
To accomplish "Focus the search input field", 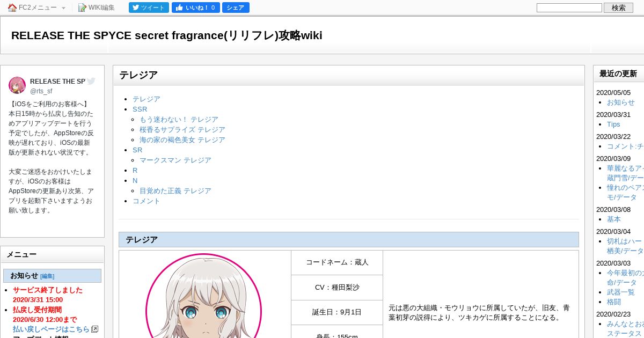I will point(569,8).
